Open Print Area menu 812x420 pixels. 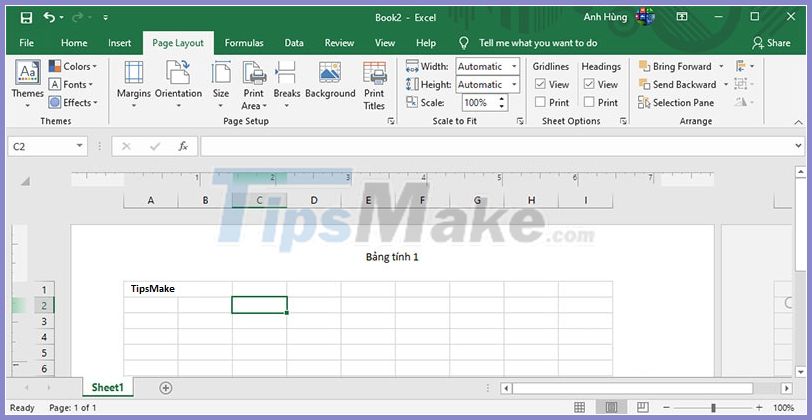tap(254, 85)
